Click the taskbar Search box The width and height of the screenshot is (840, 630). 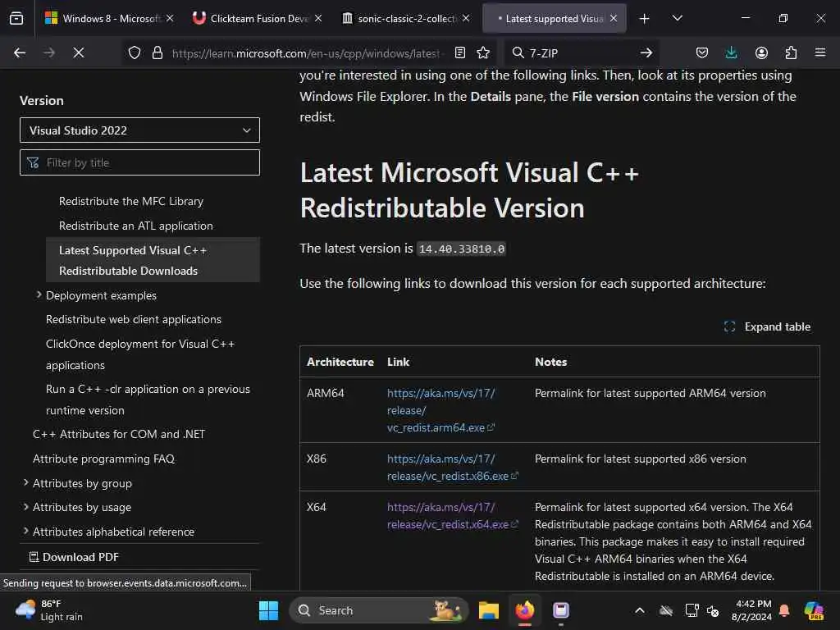click(379, 610)
